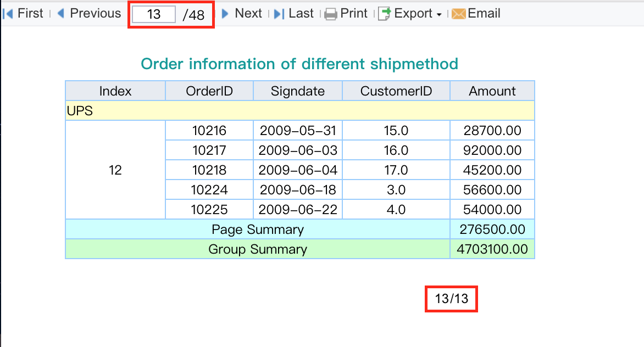Click the Group Summary label
This screenshot has height=347, width=644.
pyautogui.click(x=258, y=249)
